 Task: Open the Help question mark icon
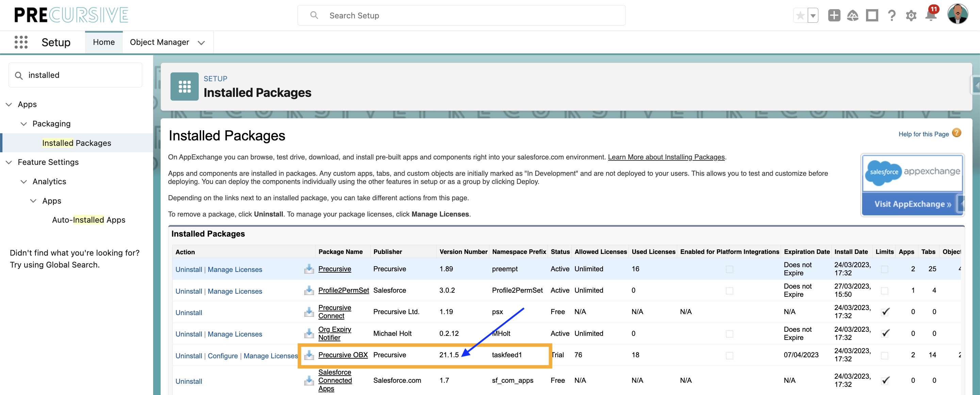coord(892,16)
